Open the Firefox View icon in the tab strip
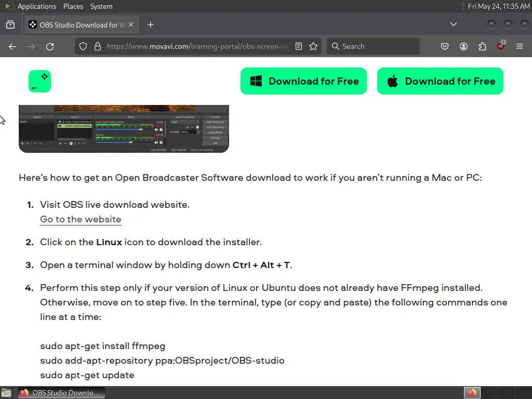The height and width of the screenshot is (399, 532). coord(10,25)
